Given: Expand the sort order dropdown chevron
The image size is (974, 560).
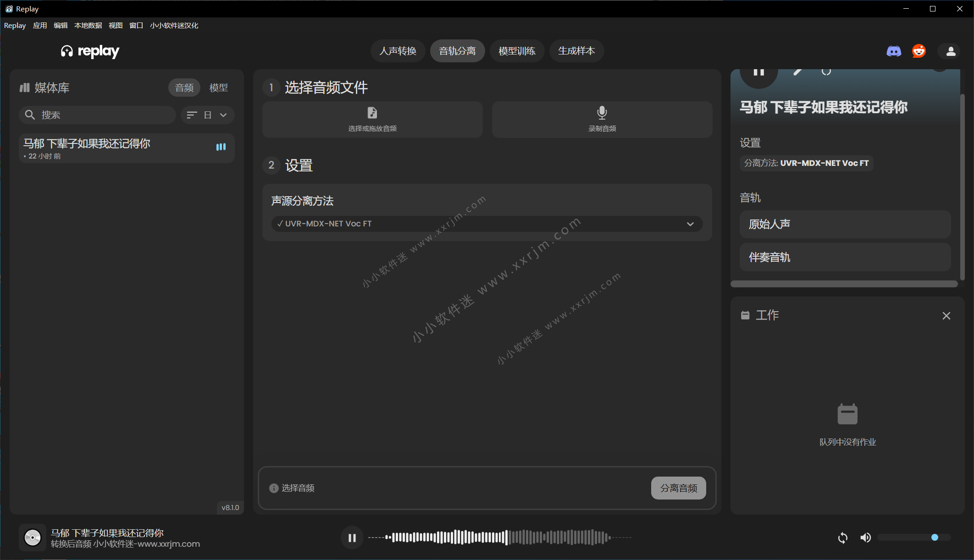Looking at the screenshot, I should point(223,115).
